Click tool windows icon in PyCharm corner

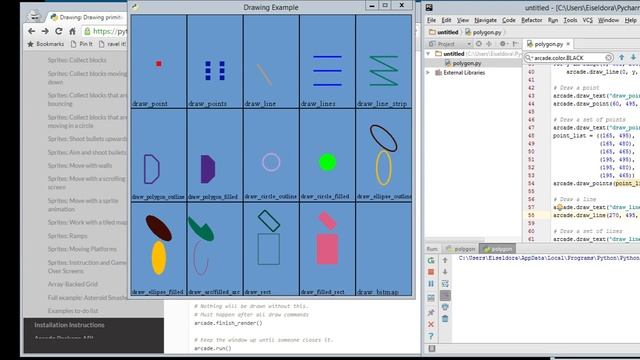(431, 349)
